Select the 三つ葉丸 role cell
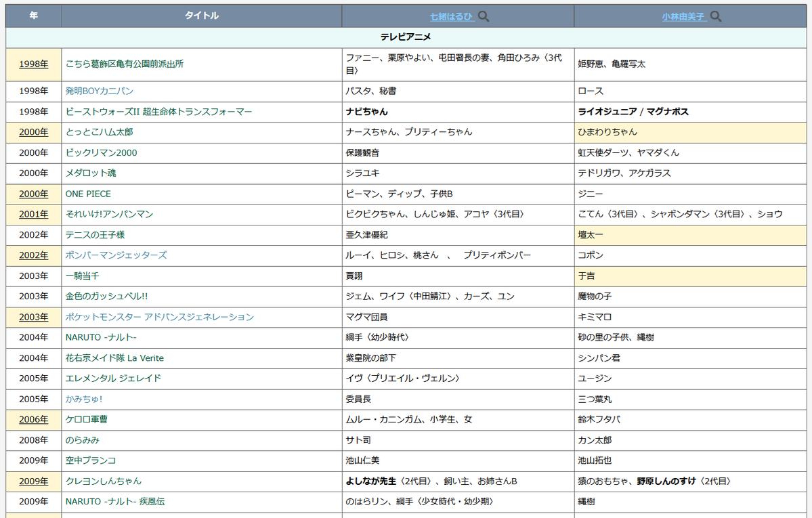The height and width of the screenshot is (518, 812). (x=690, y=400)
